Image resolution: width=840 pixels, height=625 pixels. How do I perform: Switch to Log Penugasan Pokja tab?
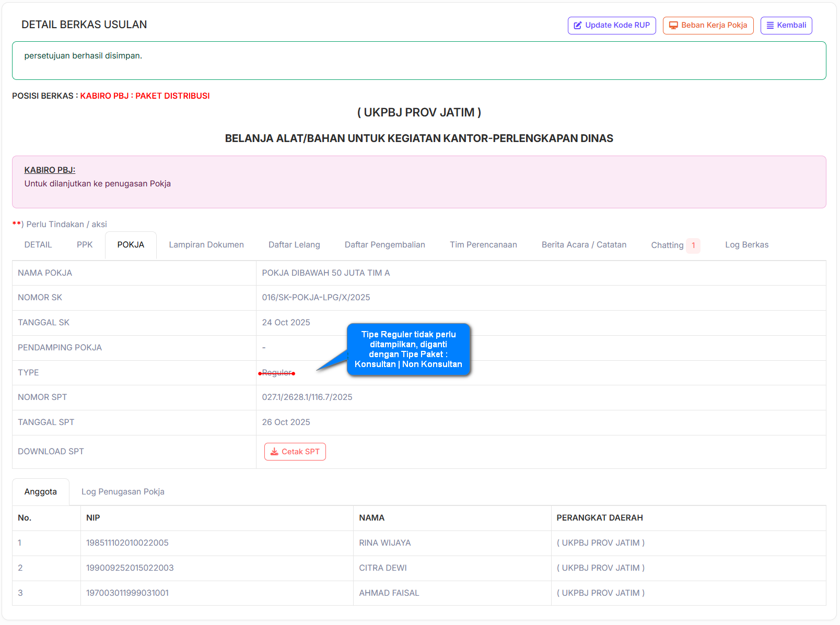(x=123, y=492)
